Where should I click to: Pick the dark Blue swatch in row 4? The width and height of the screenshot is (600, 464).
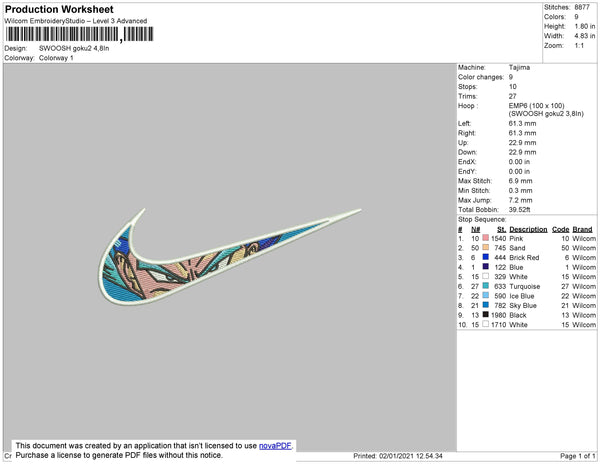(x=486, y=267)
